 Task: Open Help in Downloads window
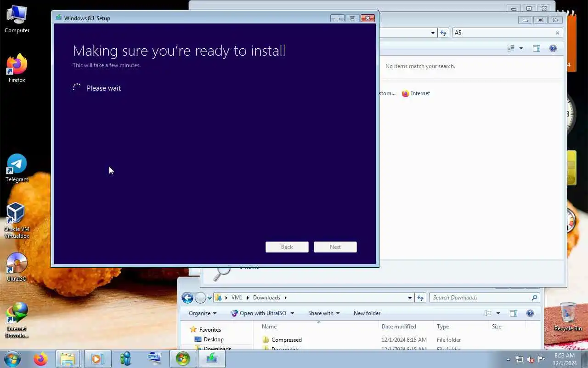click(530, 313)
